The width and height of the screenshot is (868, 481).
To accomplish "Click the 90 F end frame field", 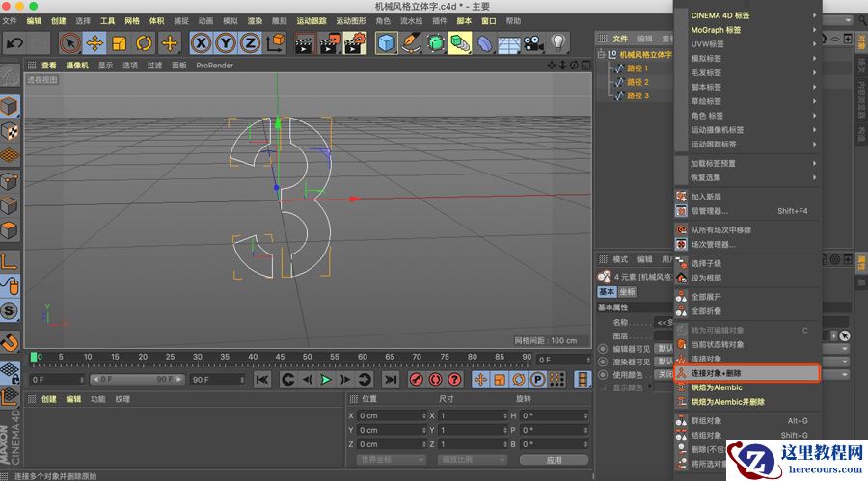I will (217, 380).
